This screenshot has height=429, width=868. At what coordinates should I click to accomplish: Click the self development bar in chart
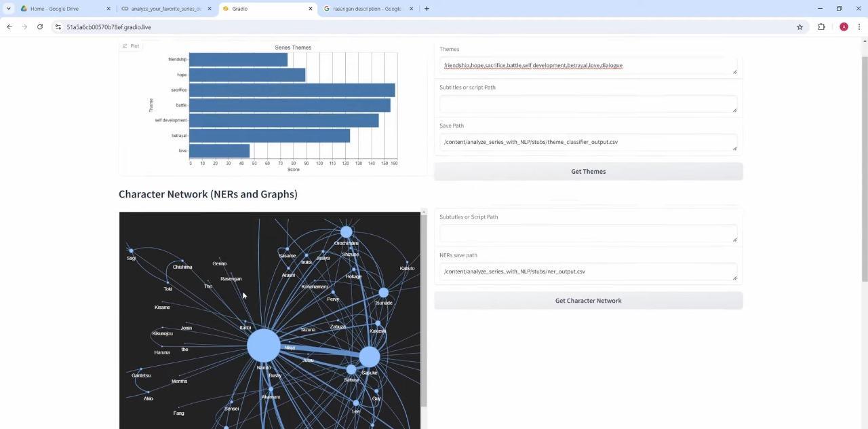pyautogui.click(x=283, y=120)
